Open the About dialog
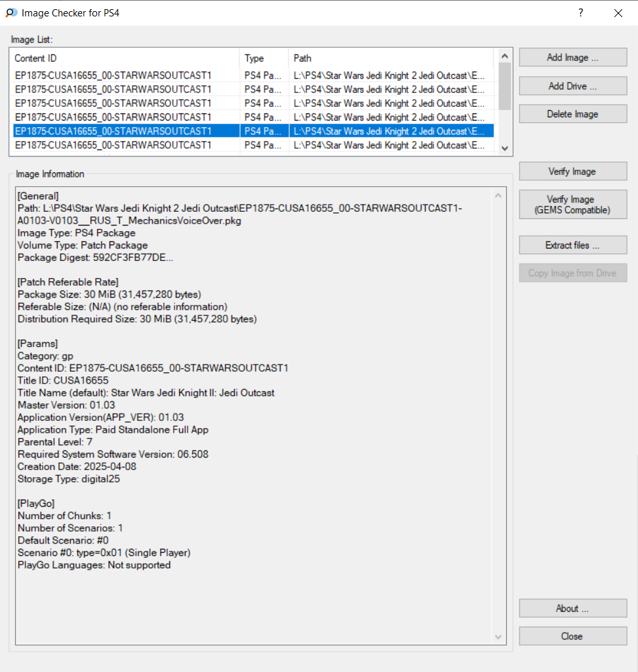This screenshot has width=638, height=672. click(573, 608)
